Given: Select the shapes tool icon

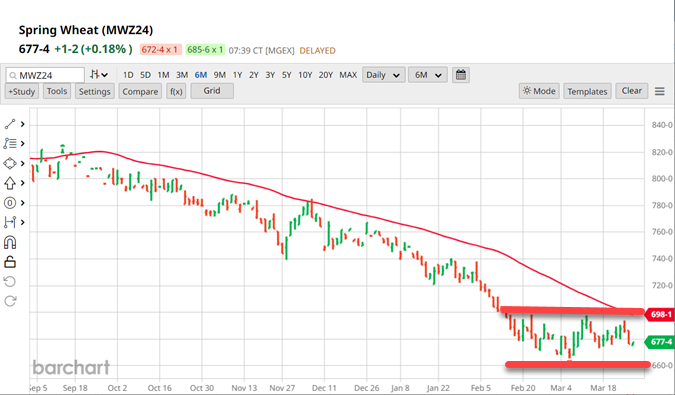Looking at the screenshot, I should pos(10,164).
